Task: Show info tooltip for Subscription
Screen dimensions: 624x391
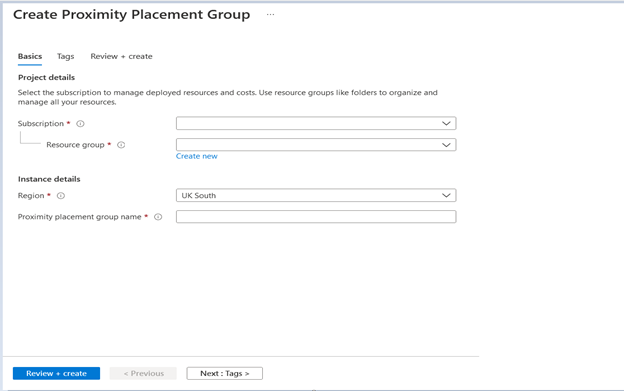Action: 80,124
